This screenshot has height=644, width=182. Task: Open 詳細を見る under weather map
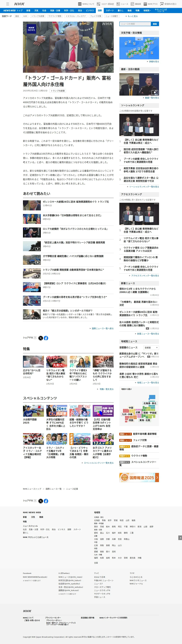tap(153, 62)
